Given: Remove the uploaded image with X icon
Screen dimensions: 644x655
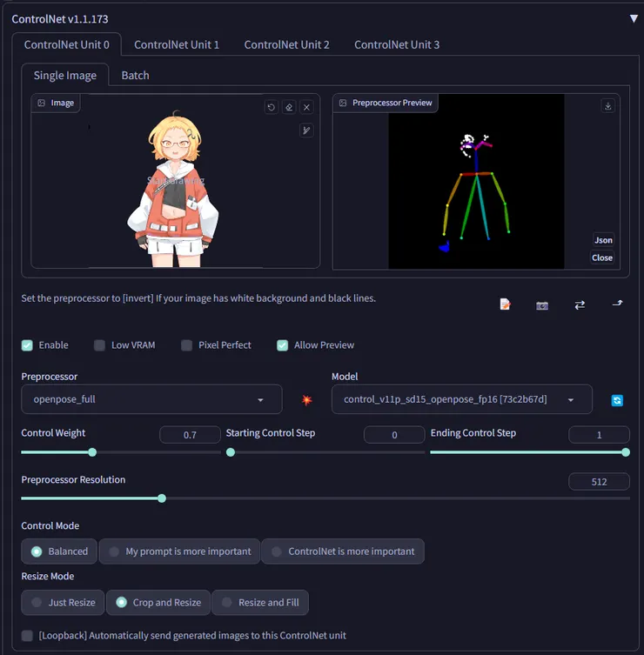Looking at the screenshot, I should click(306, 107).
